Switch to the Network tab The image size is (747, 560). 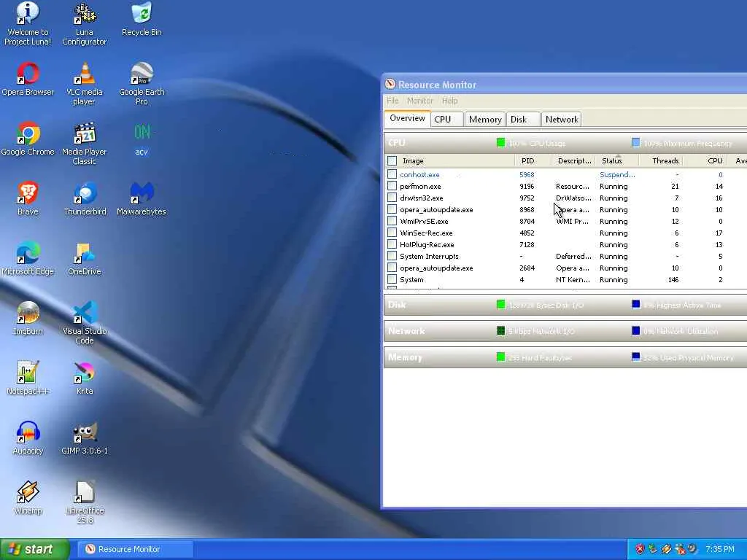coord(562,120)
